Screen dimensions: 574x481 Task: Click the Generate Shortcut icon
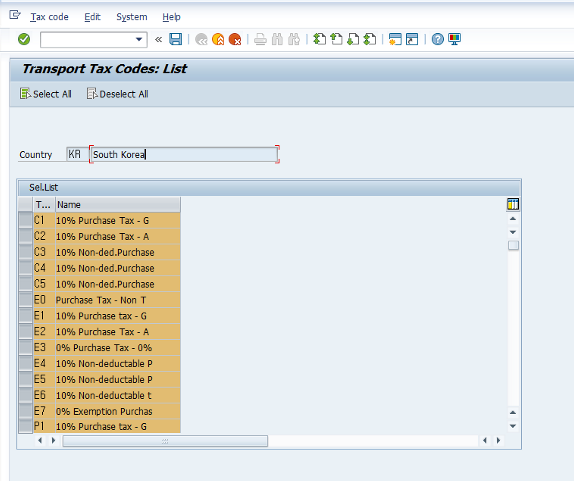coord(412,39)
